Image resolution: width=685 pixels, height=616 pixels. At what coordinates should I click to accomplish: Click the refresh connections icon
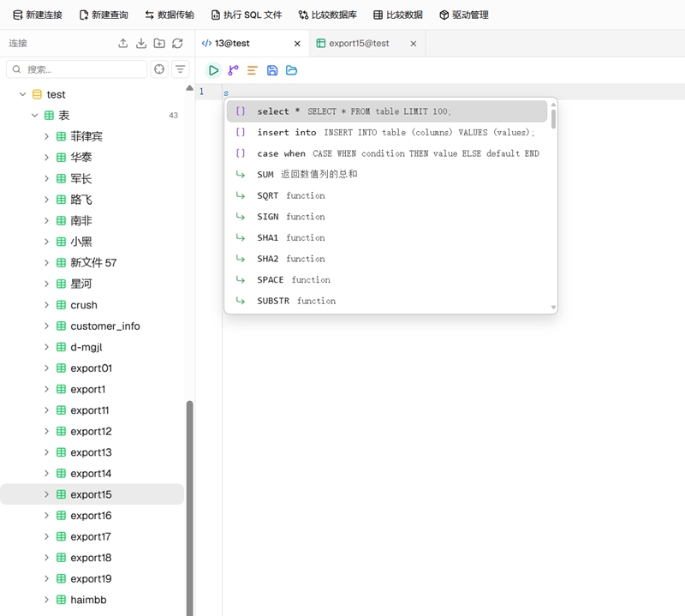(177, 44)
